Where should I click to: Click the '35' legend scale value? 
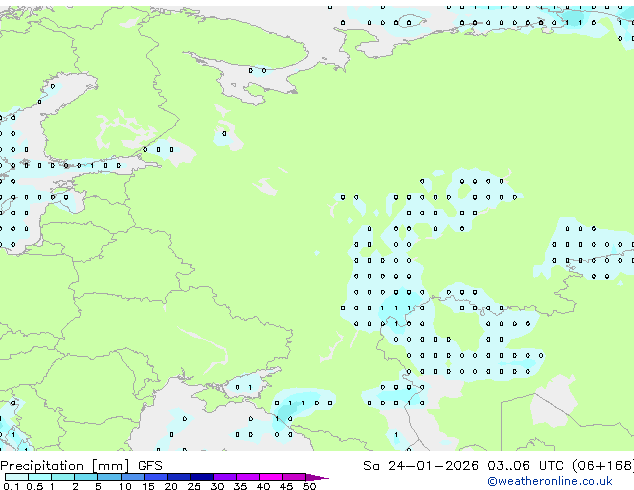pyautogui.click(x=240, y=486)
